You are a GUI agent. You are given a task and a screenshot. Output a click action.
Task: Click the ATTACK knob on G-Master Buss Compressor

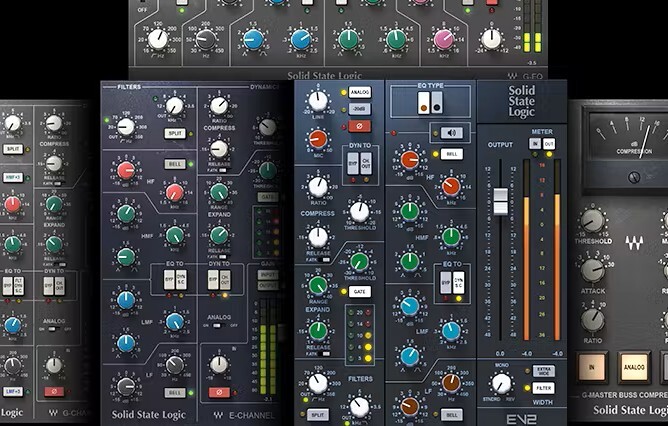click(x=593, y=270)
